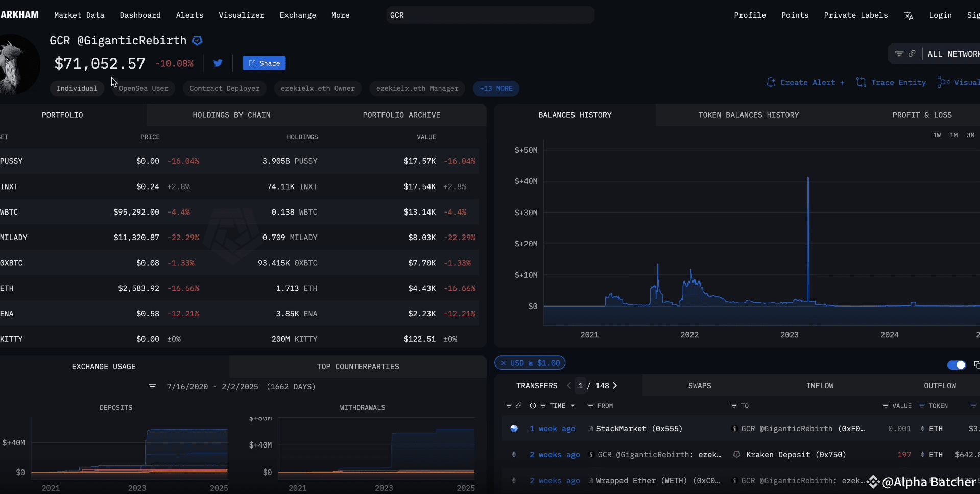
Task: Switch to the SWAPS tab
Action: [700, 386]
